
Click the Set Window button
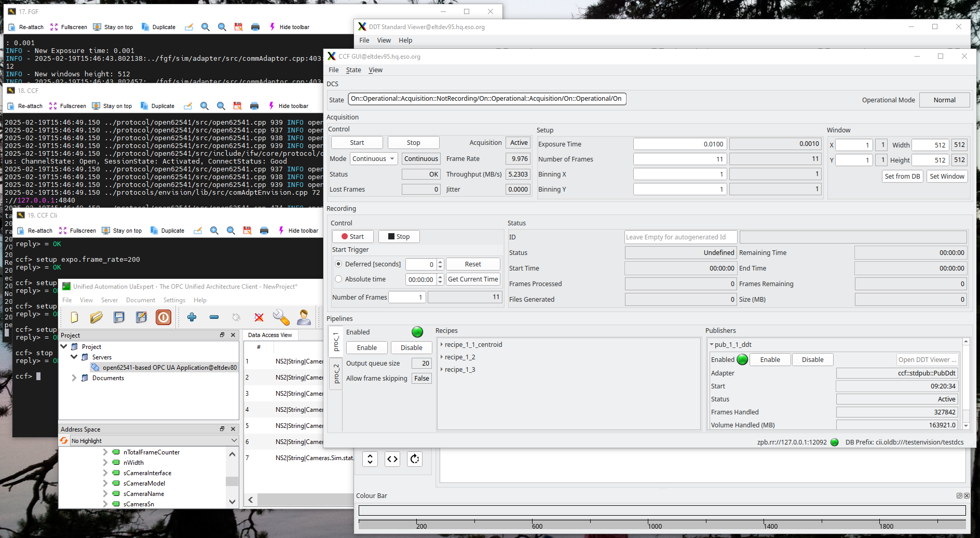pyautogui.click(x=947, y=177)
